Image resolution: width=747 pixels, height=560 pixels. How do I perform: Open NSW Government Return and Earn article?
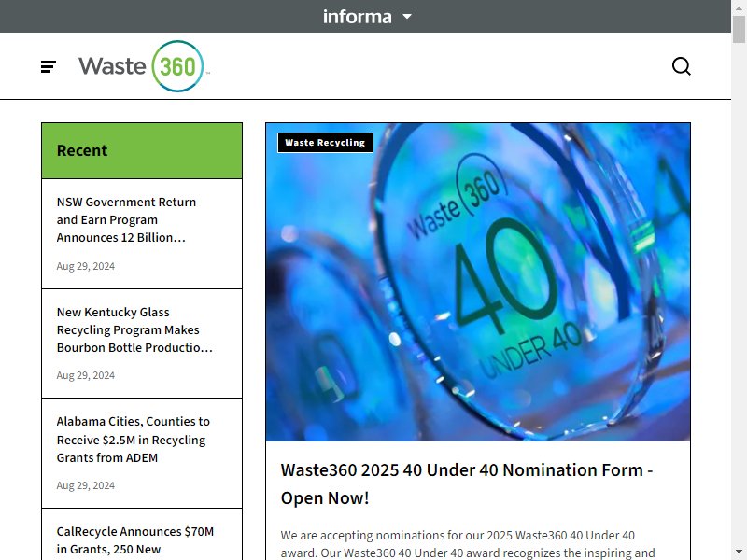[126, 219]
